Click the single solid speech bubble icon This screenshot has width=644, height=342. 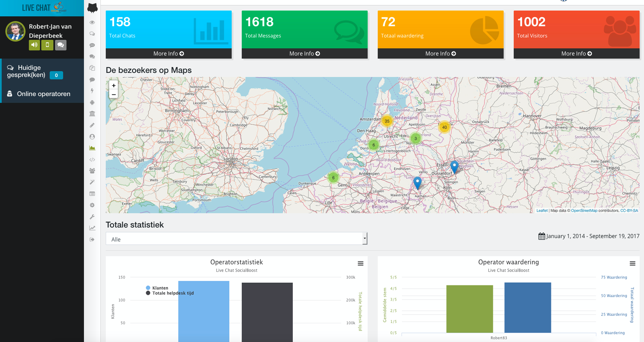point(92,80)
